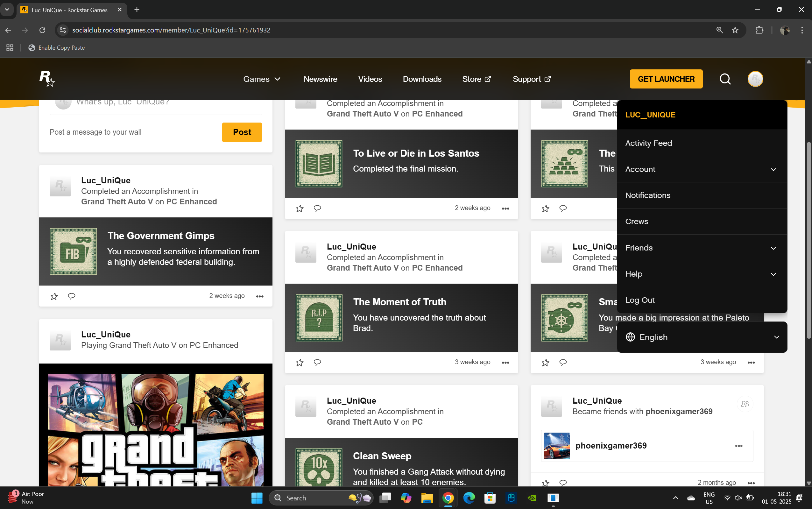
Task: View site information icon in address bar
Action: (x=63, y=30)
